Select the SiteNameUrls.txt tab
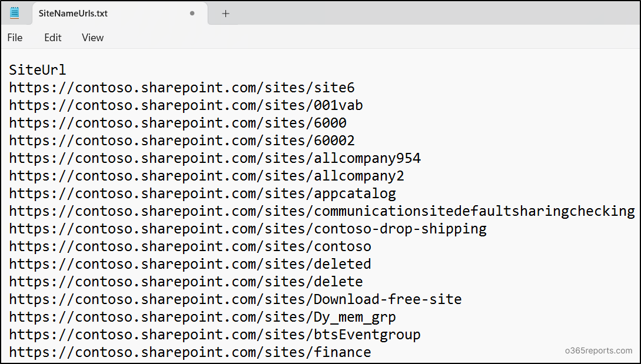Screen dimensions: 641x364 click(120, 14)
